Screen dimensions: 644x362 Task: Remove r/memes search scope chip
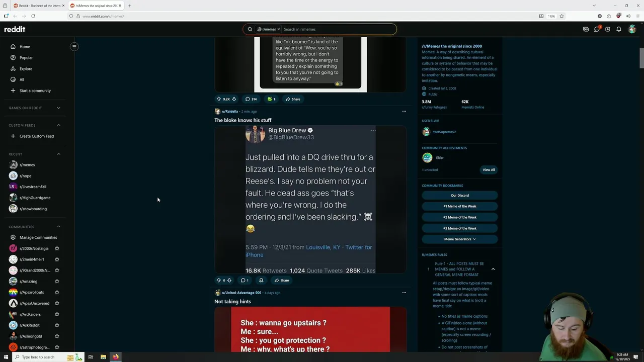pos(278,29)
